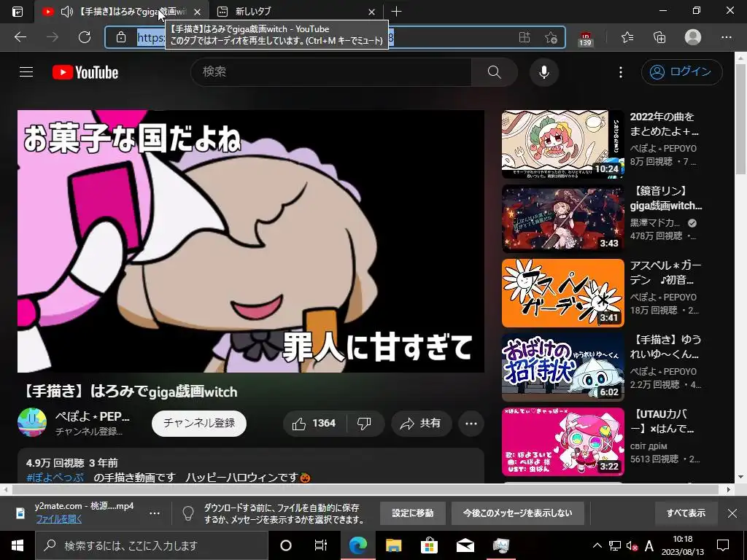Click the ログイン sign-in button

pos(682,72)
